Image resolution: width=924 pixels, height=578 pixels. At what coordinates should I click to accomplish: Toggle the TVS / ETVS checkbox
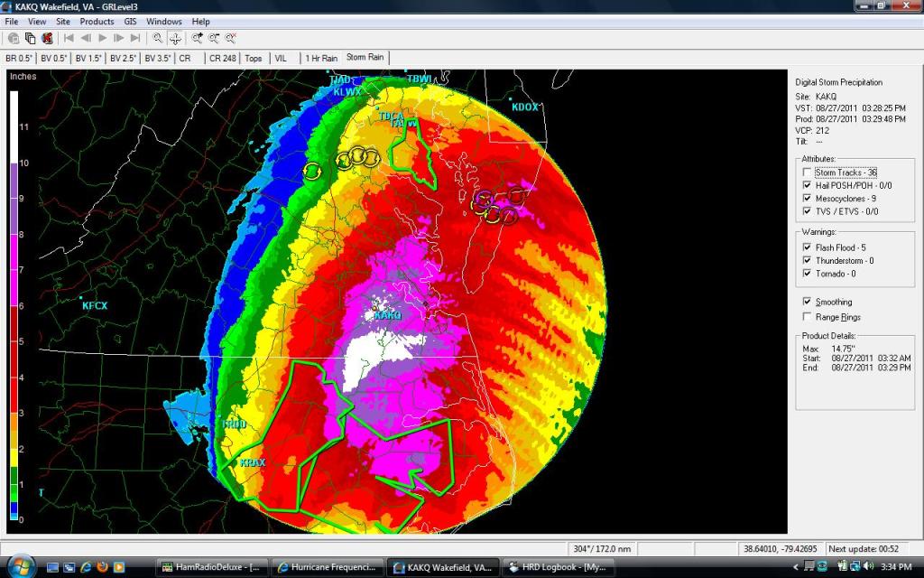(807, 211)
